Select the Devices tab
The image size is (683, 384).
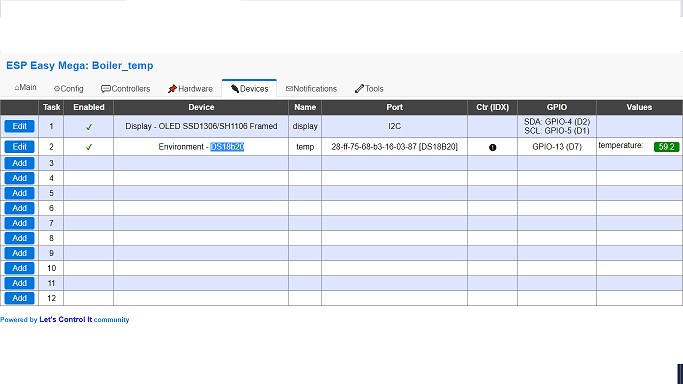point(249,89)
